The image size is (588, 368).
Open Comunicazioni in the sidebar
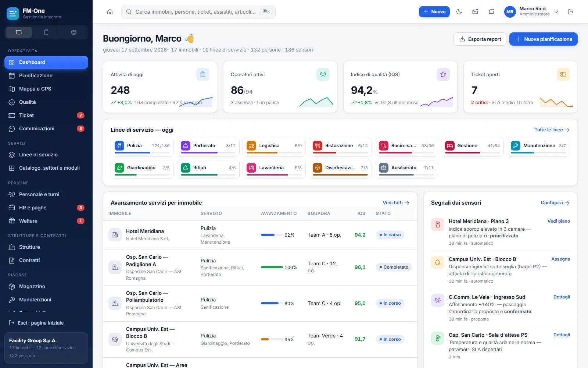[46, 128]
